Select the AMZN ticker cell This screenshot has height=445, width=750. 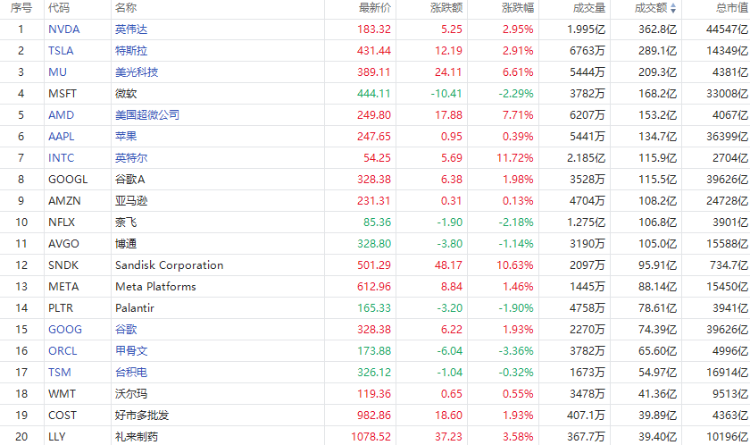(65, 201)
